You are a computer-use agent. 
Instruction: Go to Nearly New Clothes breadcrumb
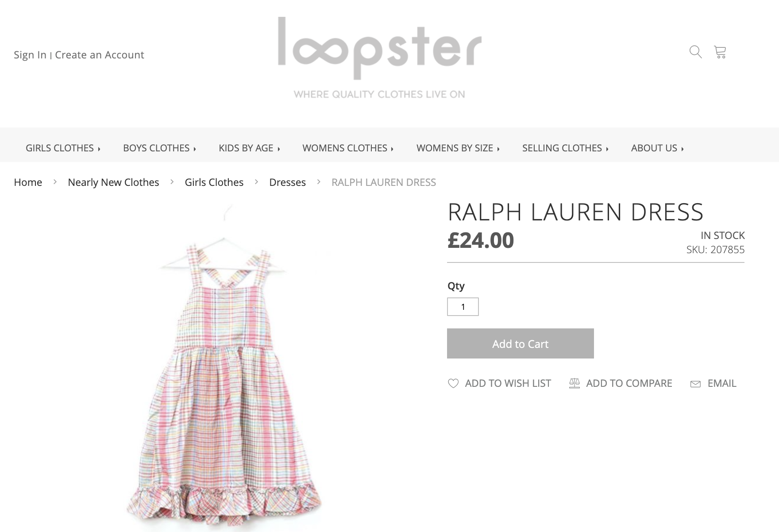tap(113, 182)
